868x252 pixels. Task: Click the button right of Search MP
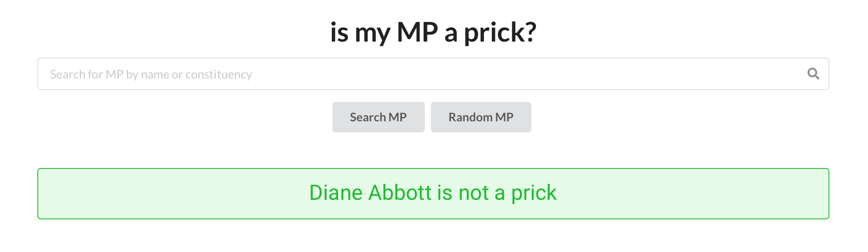pos(481,117)
